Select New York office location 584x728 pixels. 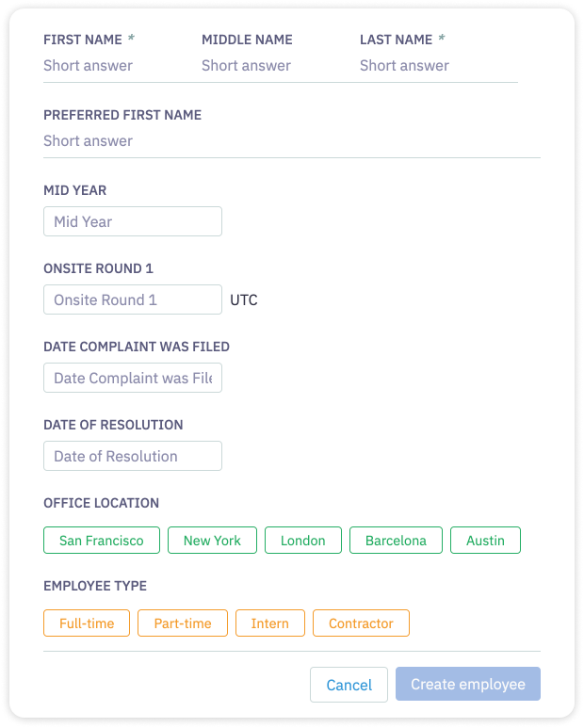(212, 541)
